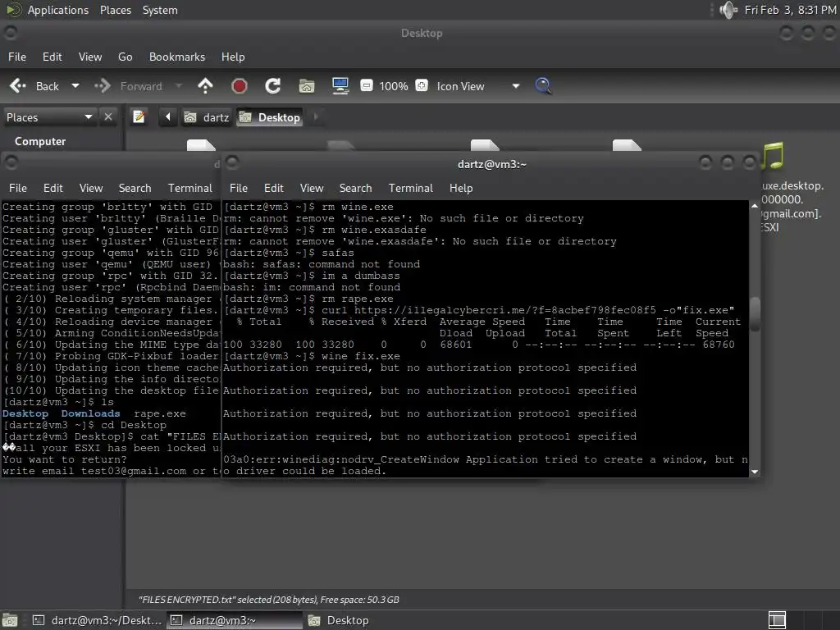Click the Desktop window menu icon in title bar
840x630 pixels.
click(x=10, y=33)
